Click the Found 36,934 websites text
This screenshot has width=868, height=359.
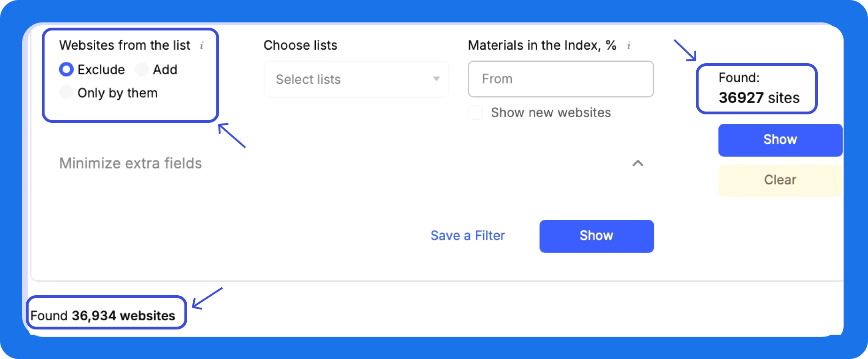[x=103, y=315]
